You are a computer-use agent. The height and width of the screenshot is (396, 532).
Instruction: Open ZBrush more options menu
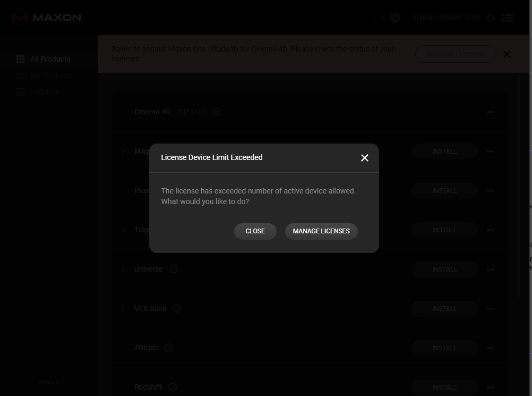click(491, 349)
